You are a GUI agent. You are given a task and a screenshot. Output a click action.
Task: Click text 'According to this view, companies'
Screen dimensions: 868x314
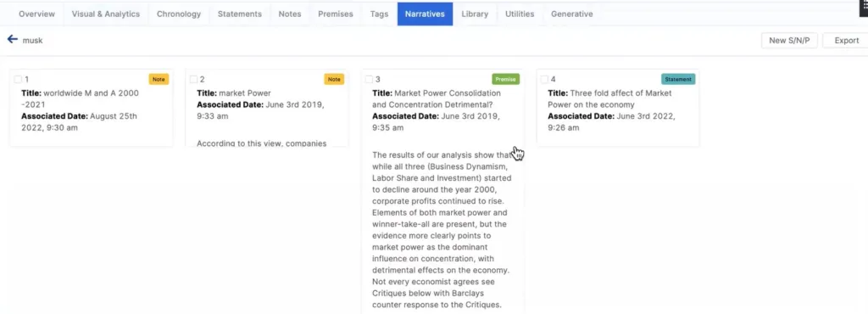261,143
